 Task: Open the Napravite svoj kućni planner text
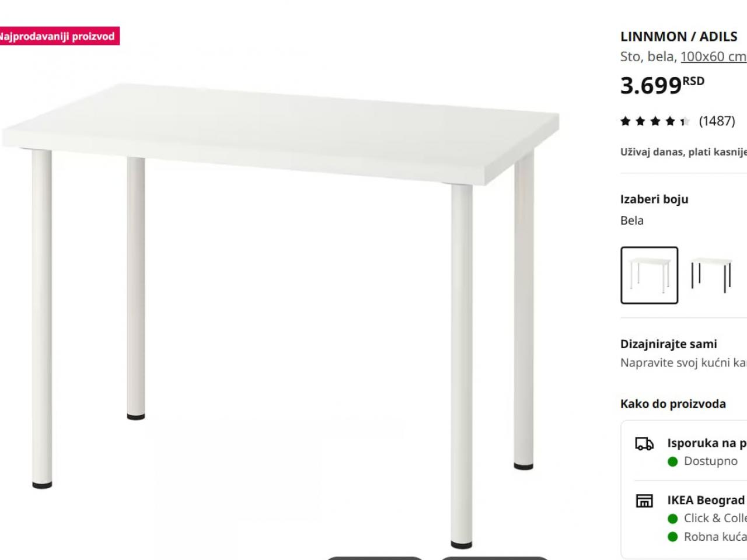683,363
